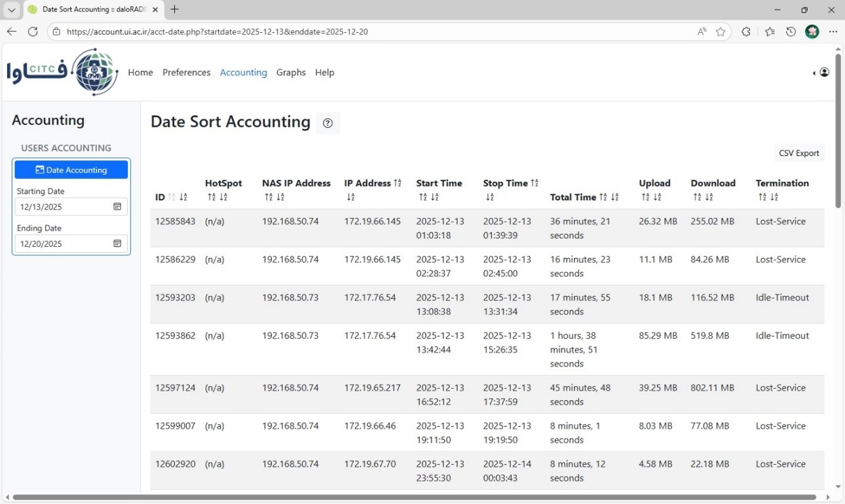Open Graphs menu
This screenshot has width=845, height=504.
click(x=291, y=73)
